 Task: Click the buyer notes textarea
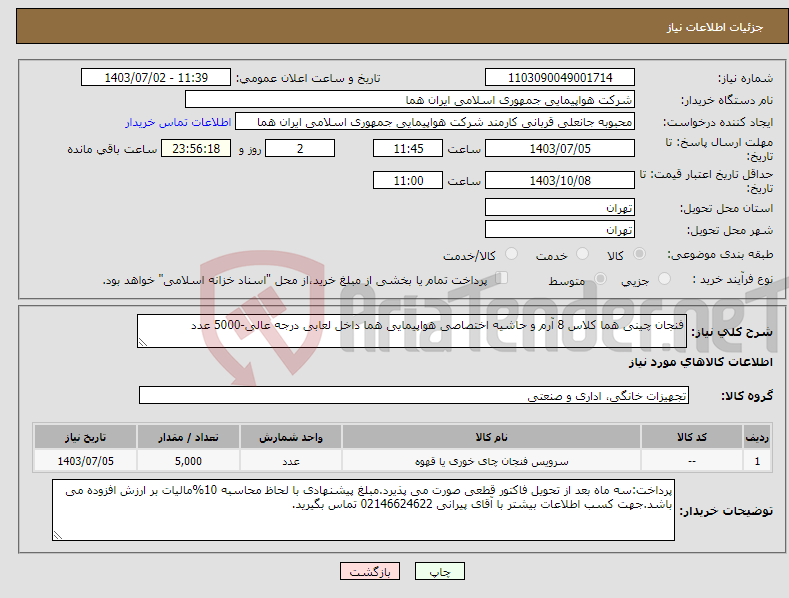coord(363,510)
